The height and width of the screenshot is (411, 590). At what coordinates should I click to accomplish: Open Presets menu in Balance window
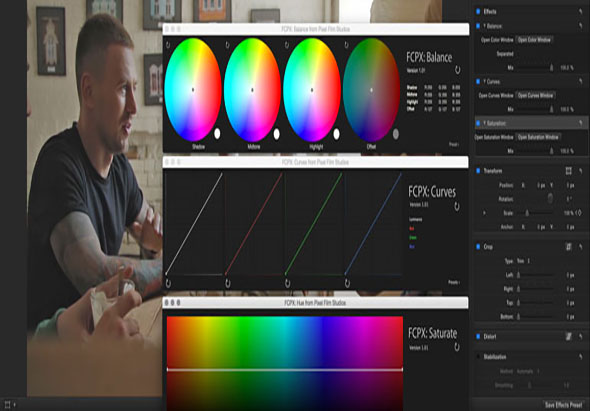click(454, 144)
